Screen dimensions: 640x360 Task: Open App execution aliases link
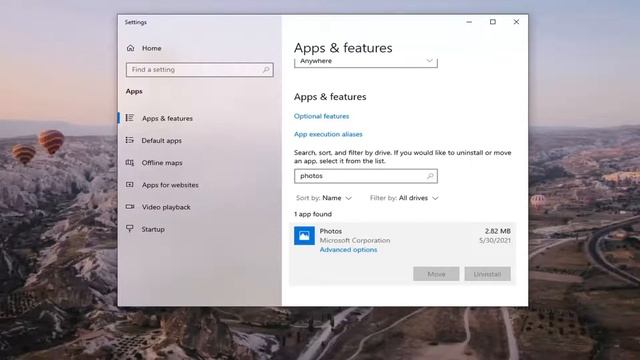[x=328, y=134]
